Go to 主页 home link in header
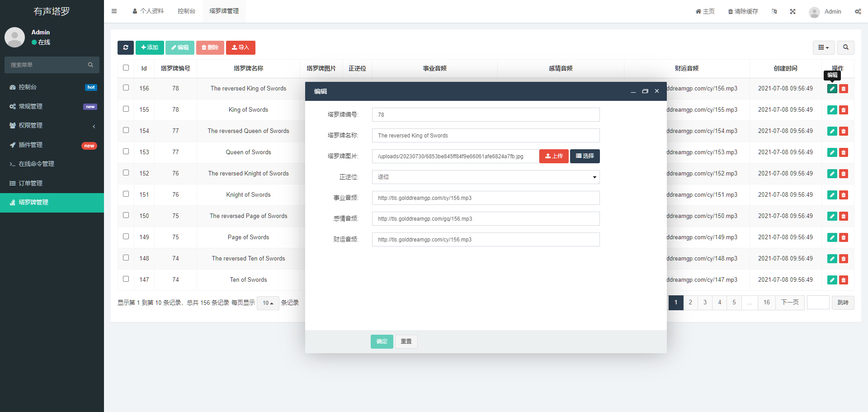The height and width of the screenshot is (412, 868). tap(705, 11)
